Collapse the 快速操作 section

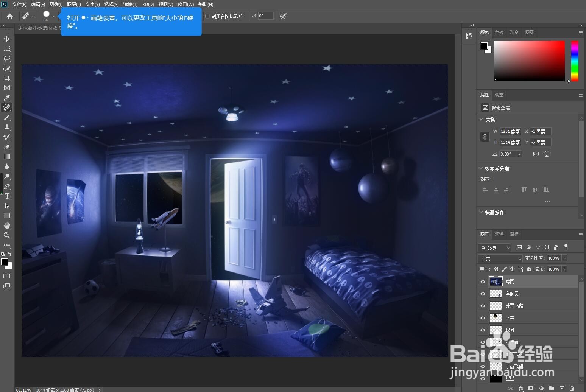click(x=481, y=212)
